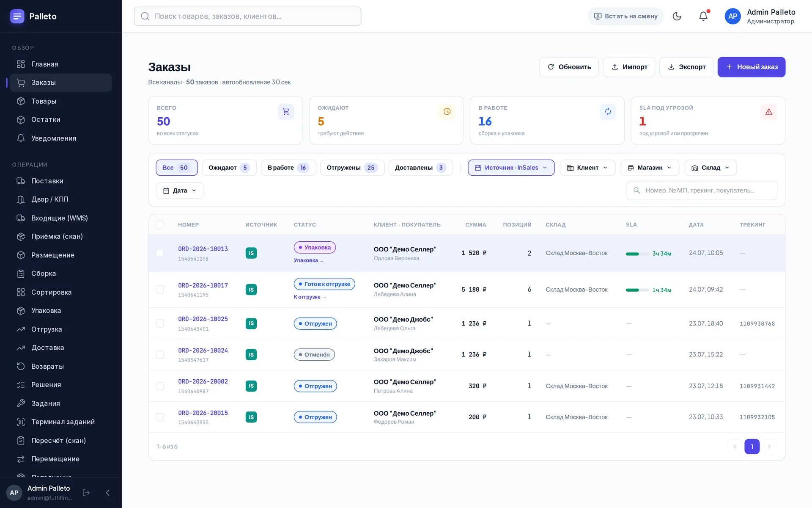Screen dimensions: 812x508
Task: Click SLA progress bar of ORD-2026-10013
Action: point(637,254)
